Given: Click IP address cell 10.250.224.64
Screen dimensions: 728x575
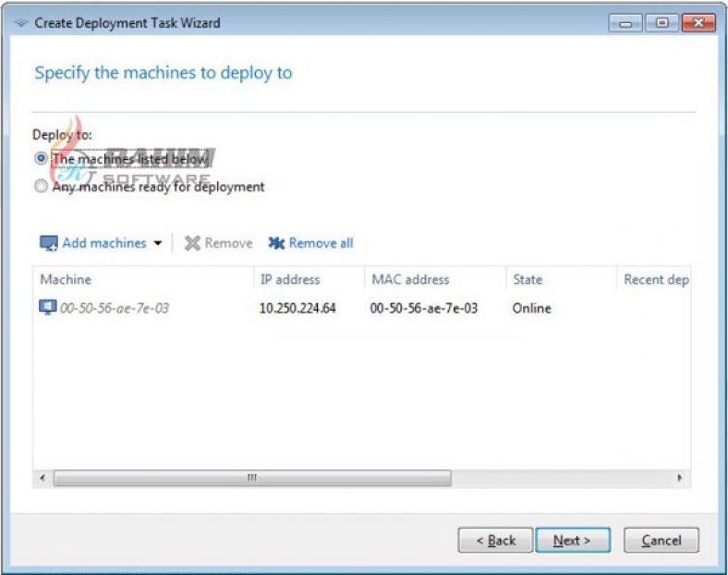Looking at the screenshot, I should click(297, 308).
